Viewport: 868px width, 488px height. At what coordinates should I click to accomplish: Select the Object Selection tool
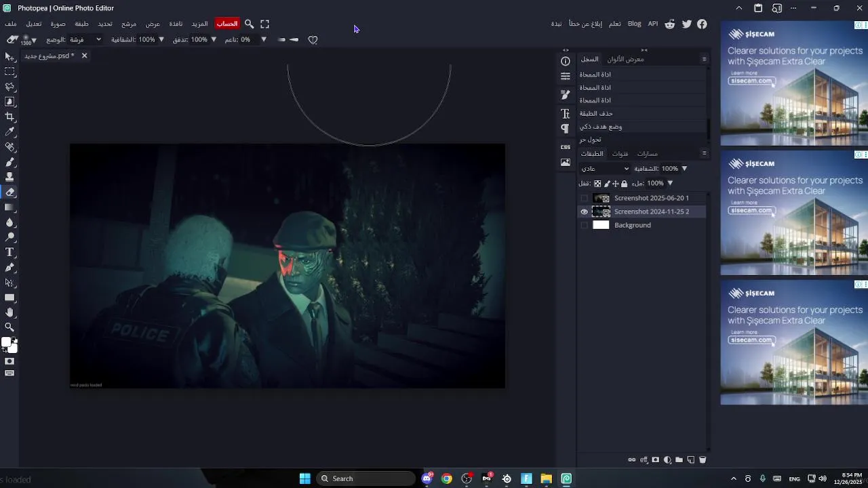click(9, 102)
